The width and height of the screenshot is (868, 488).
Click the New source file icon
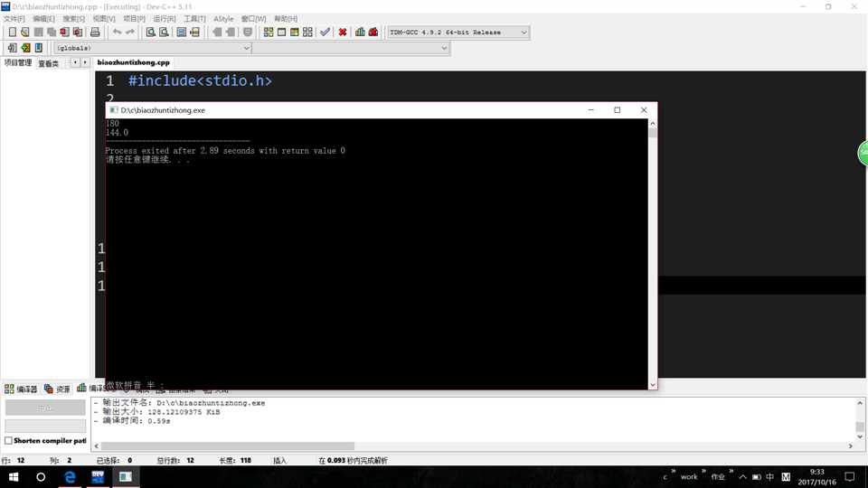pyautogui.click(x=12, y=33)
